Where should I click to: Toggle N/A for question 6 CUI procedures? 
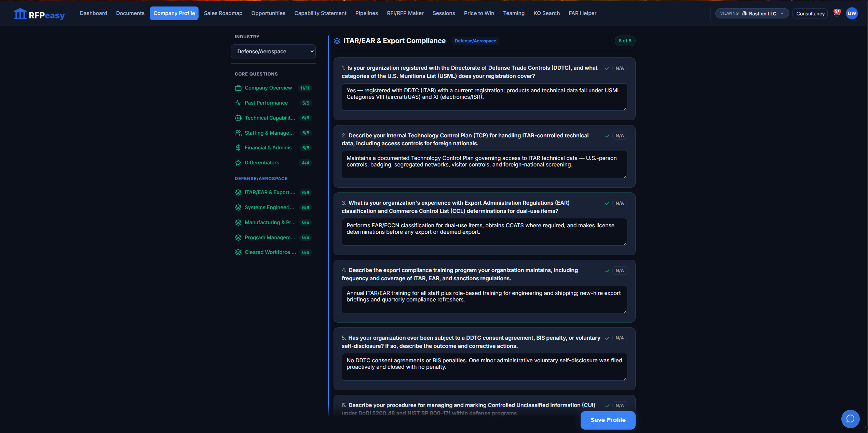tap(620, 406)
